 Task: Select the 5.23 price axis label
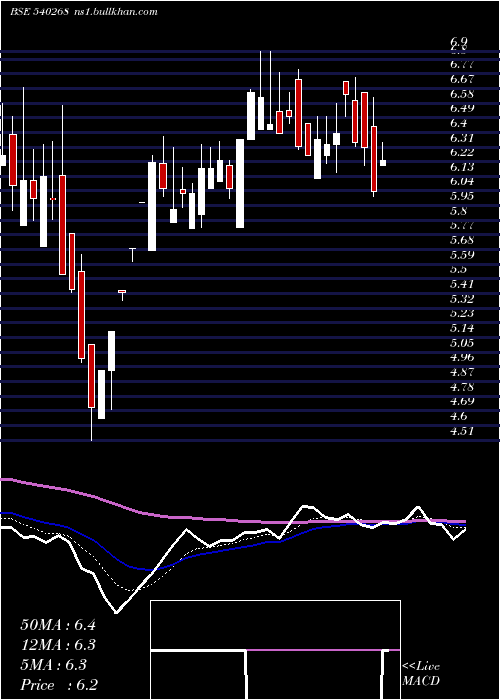pos(462,313)
